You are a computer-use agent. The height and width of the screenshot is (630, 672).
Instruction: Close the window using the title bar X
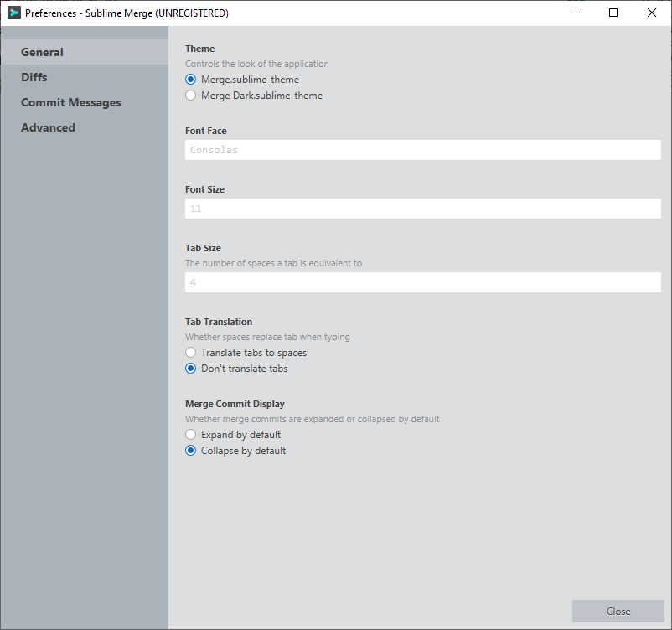click(652, 13)
